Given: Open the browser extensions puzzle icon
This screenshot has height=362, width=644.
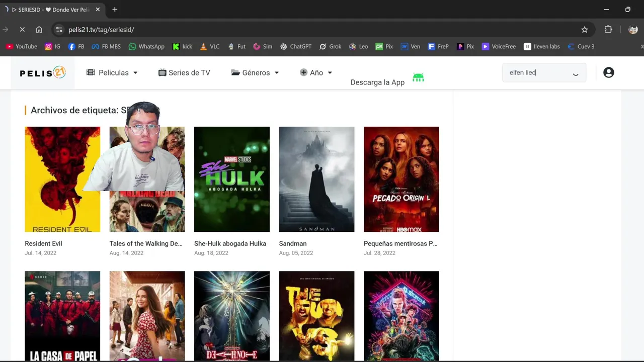Looking at the screenshot, I should click(x=608, y=30).
